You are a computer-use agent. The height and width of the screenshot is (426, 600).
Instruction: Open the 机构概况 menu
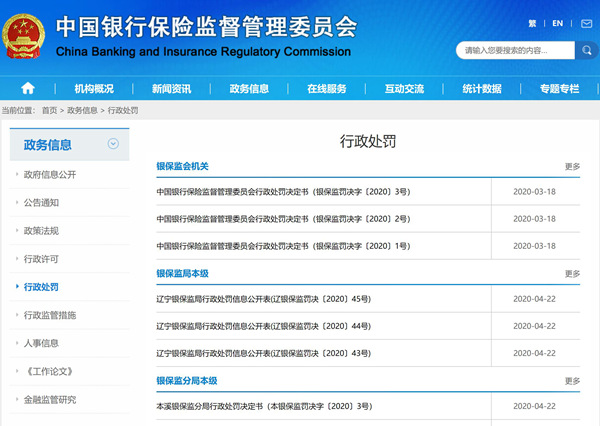click(94, 89)
